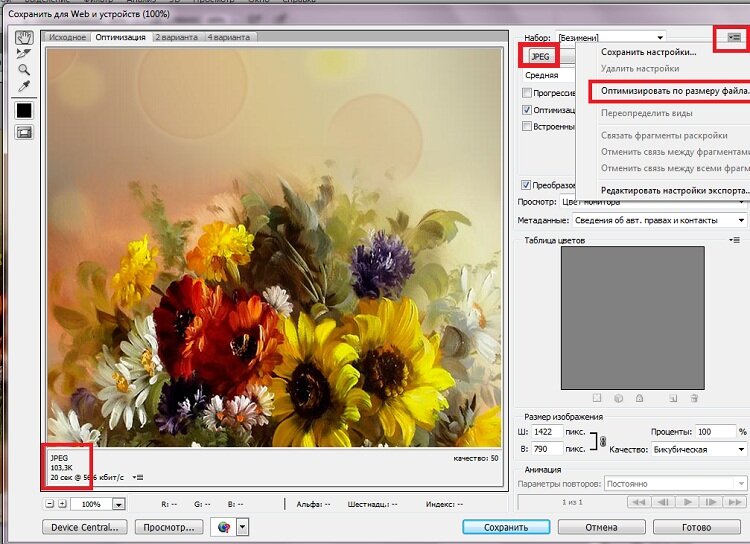Select the Eyedropper tool
Image resolution: width=750 pixels, height=544 pixels.
(x=24, y=86)
